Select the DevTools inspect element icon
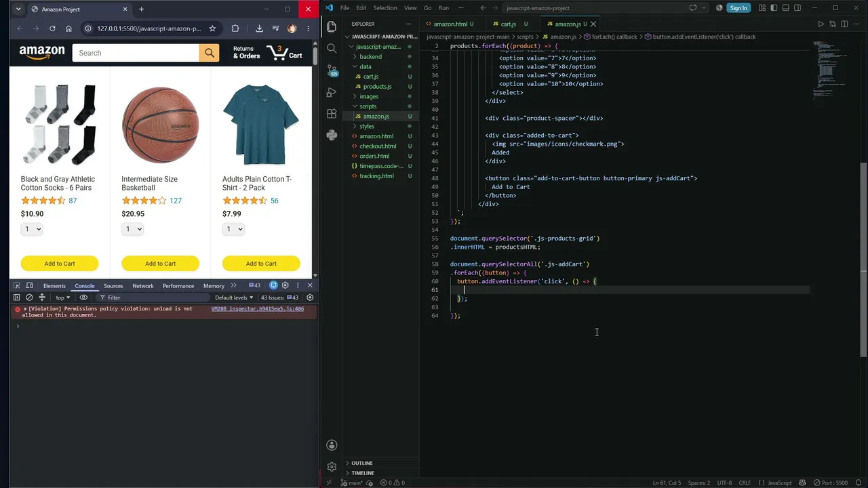Viewport: 868px width, 488px height. click(x=17, y=285)
